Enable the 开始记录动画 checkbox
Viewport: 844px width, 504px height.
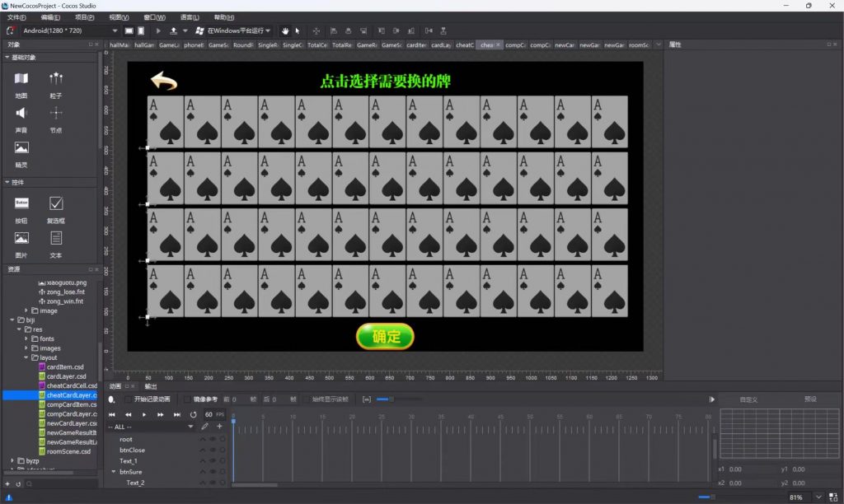[129, 399]
